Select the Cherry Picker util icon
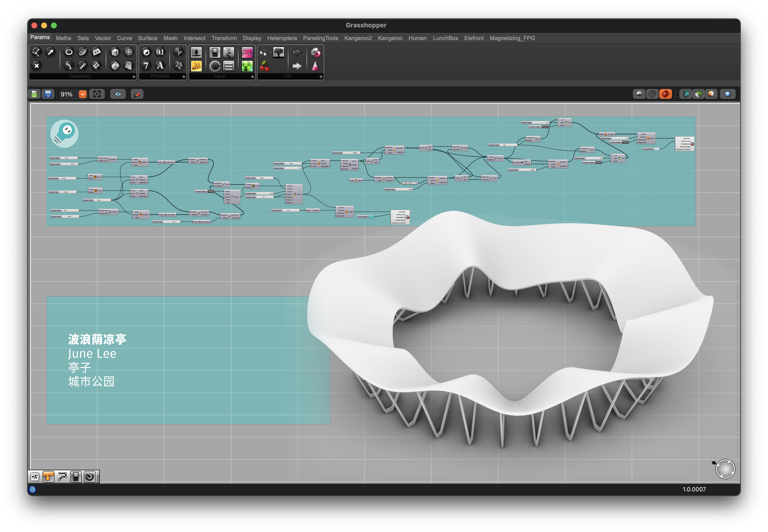The height and width of the screenshot is (532, 768). pyautogui.click(x=264, y=66)
